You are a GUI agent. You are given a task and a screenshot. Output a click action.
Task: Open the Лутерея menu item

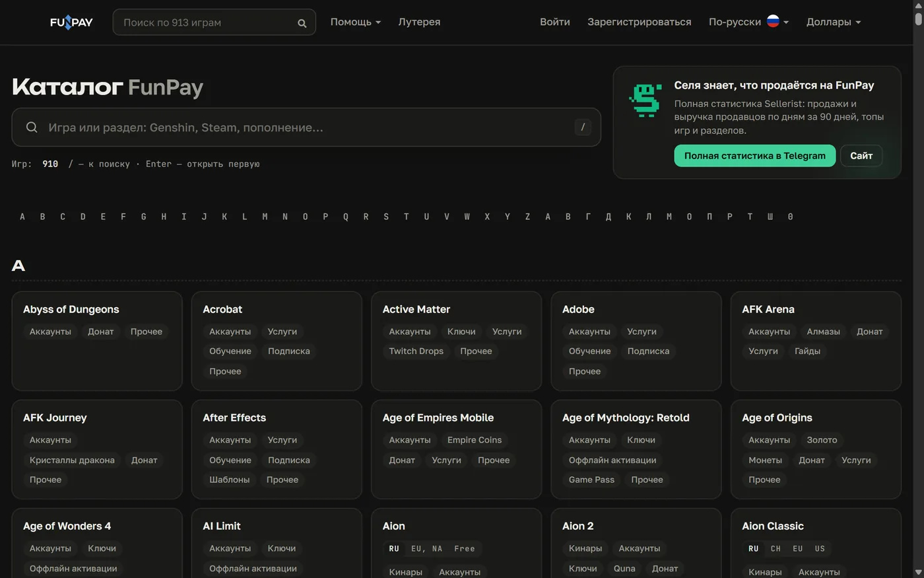click(419, 22)
